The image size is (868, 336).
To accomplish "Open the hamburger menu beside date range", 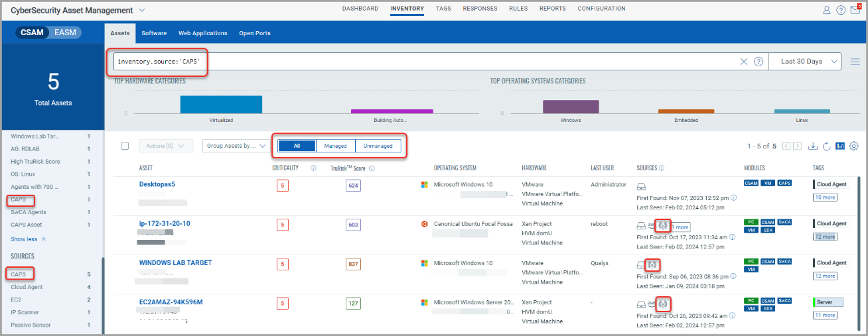I will [x=855, y=62].
